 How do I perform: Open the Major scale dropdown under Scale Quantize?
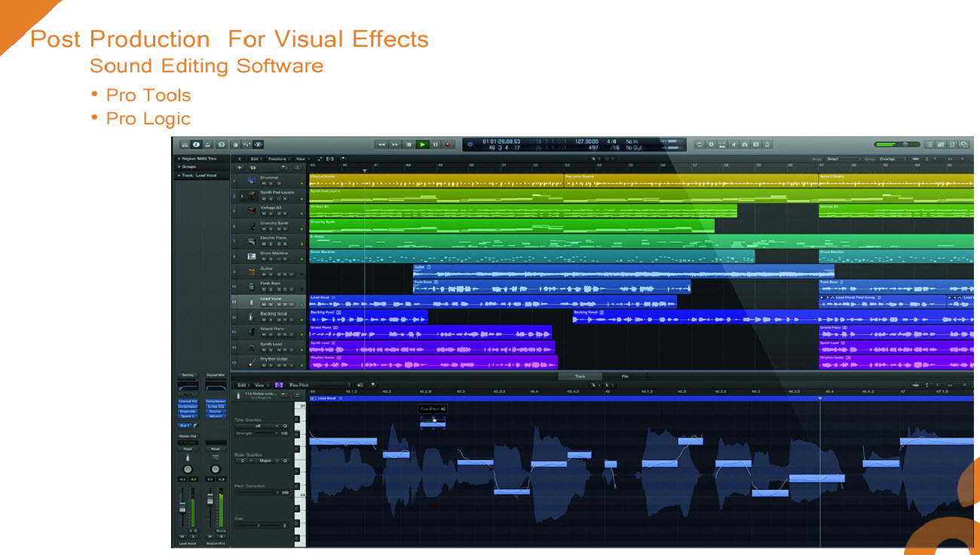(265, 460)
